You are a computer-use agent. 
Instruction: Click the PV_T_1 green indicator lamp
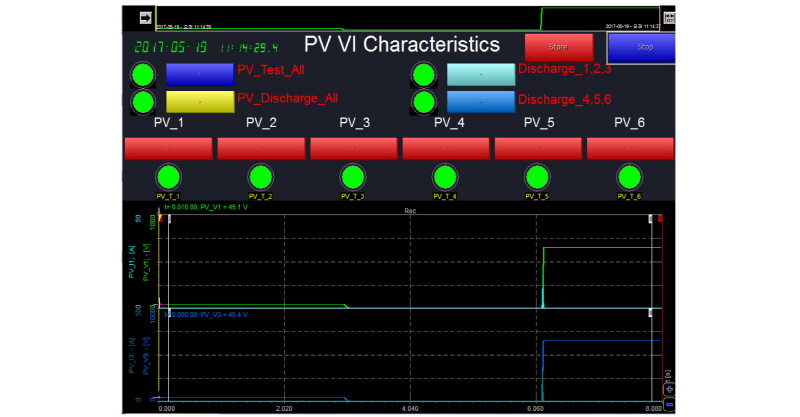point(167,177)
